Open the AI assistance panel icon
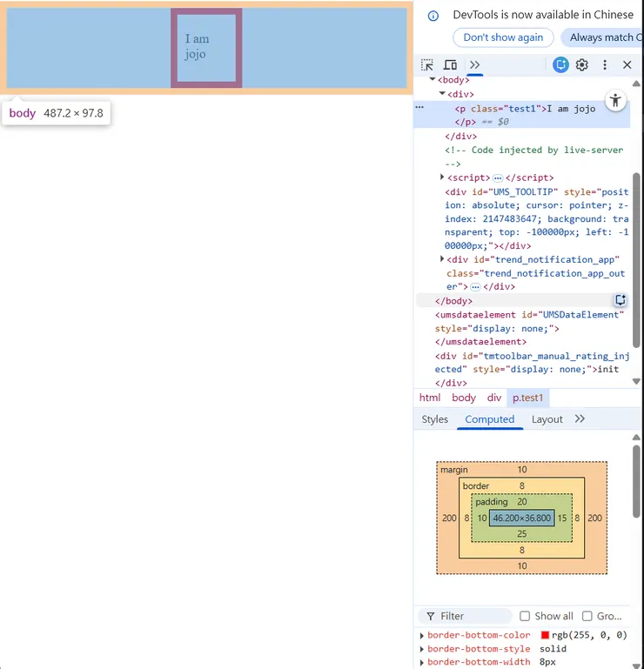 point(560,65)
